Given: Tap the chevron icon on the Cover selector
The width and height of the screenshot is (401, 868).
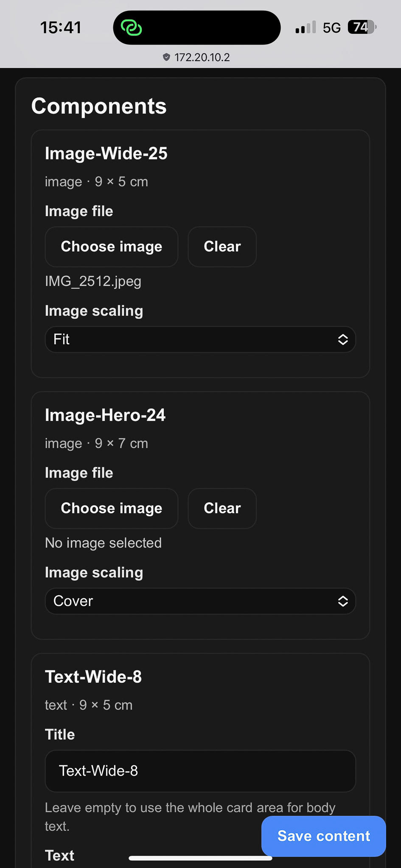Looking at the screenshot, I should click(343, 601).
